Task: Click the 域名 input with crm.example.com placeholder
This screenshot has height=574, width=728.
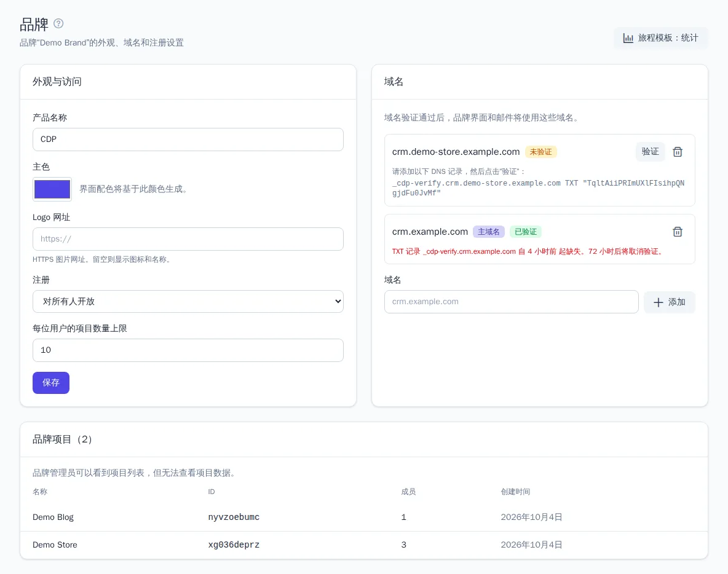Action: pyautogui.click(x=511, y=302)
